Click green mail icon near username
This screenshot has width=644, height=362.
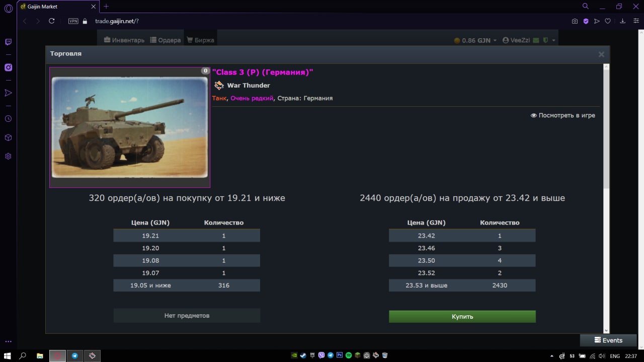536,40
